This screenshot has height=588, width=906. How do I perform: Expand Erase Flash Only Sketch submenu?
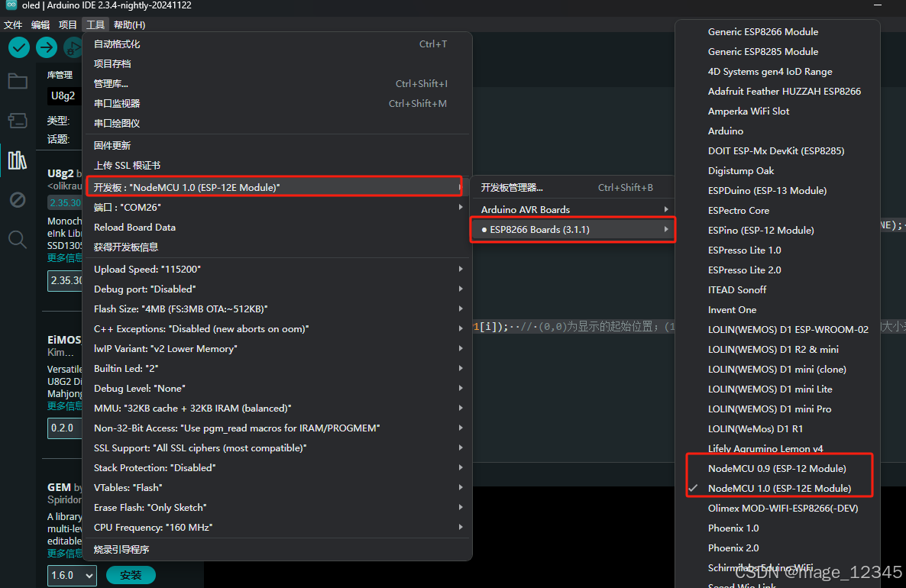[277, 508]
